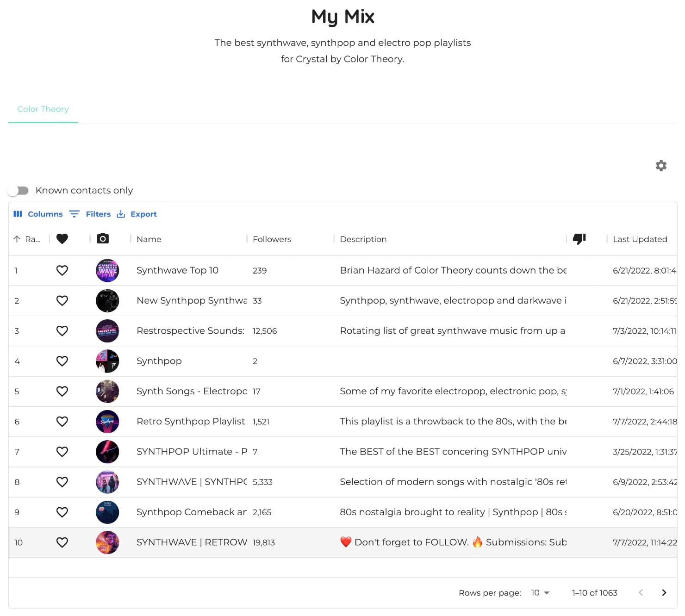Click the 3/25/2022 last updated cell
Screen dimensions: 685x616
(x=644, y=452)
